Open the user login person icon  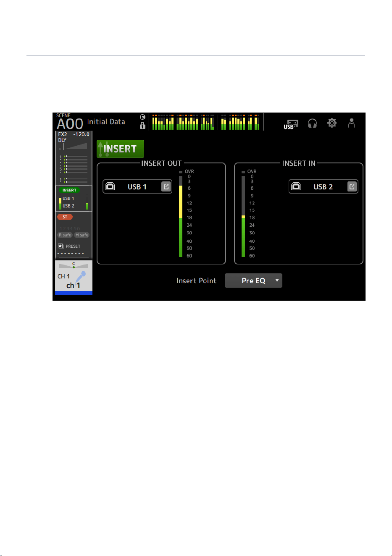tap(352, 123)
